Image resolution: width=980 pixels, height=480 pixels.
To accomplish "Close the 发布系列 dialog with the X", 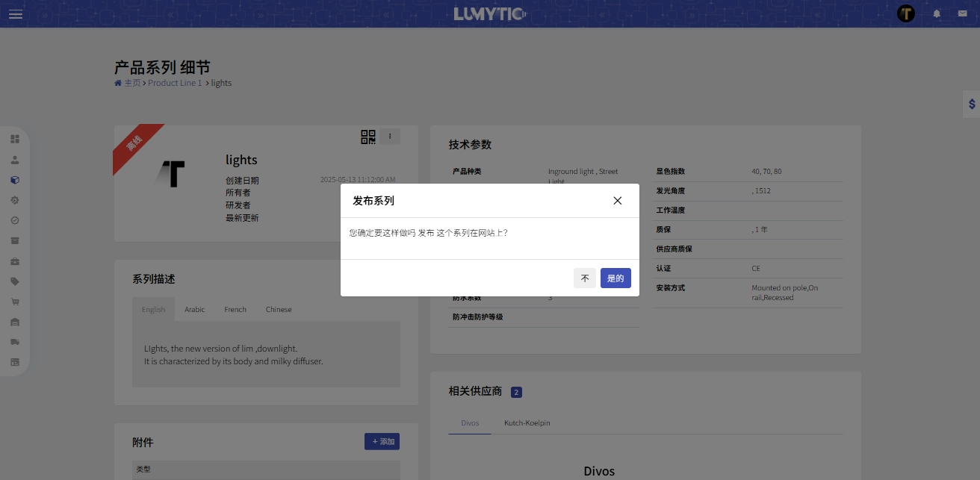I will pyautogui.click(x=617, y=200).
